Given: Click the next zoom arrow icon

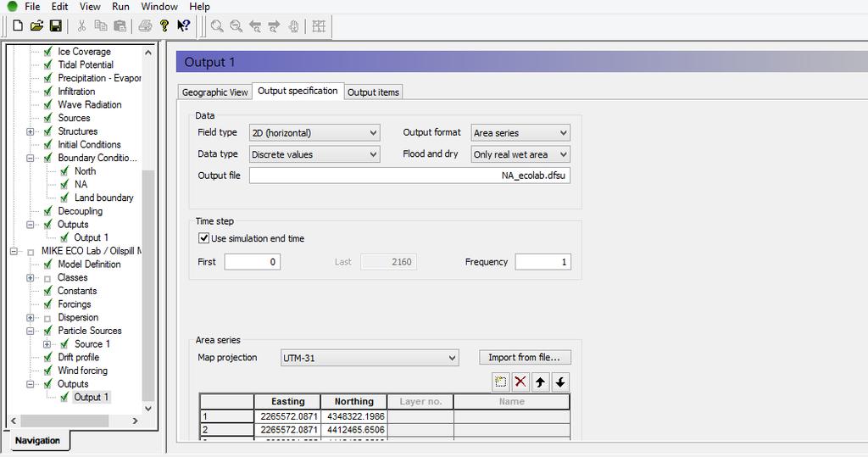Looking at the screenshot, I should pos(274,26).
